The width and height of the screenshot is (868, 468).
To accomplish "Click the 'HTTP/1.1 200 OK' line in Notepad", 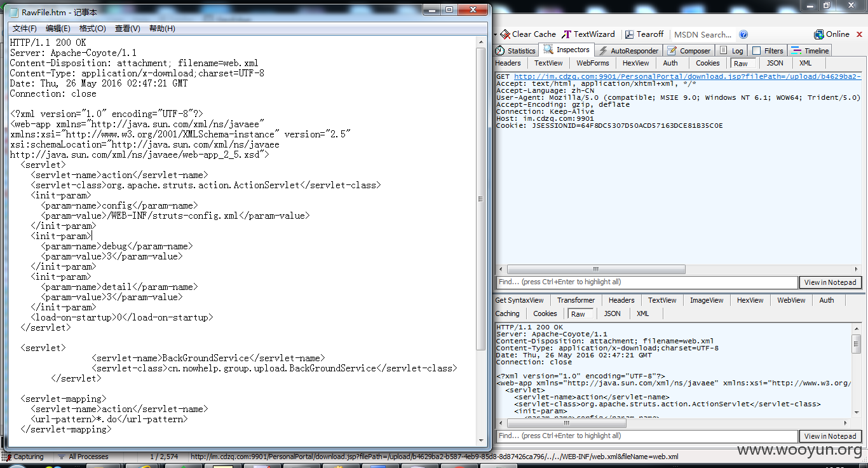I will [x=48, y=43].
